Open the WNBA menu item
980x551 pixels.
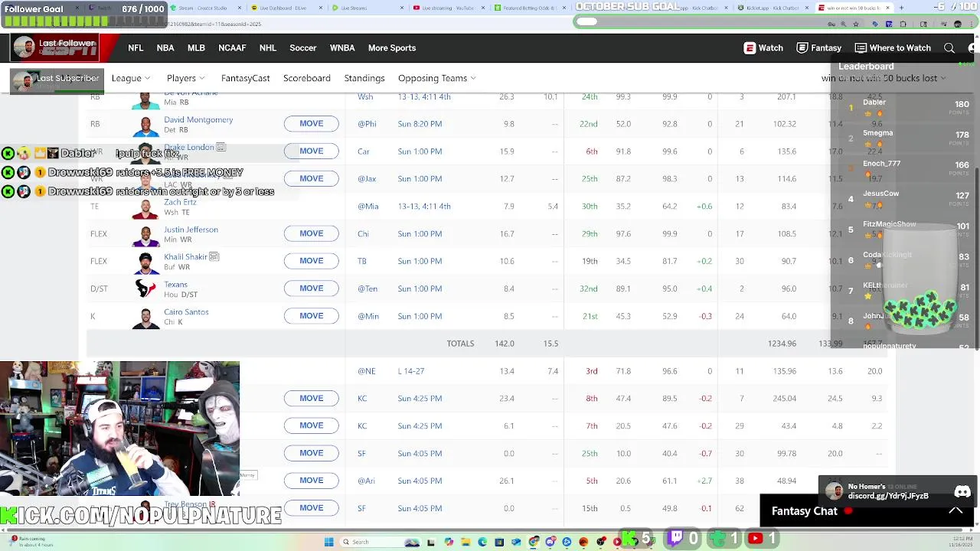(x=342, y=47)
